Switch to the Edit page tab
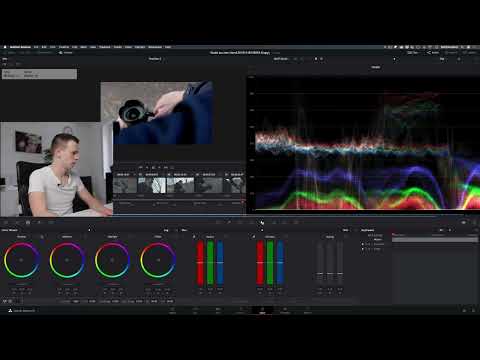Image resolution: width=480 pixels, height=360 pixels. coord(218,311)
